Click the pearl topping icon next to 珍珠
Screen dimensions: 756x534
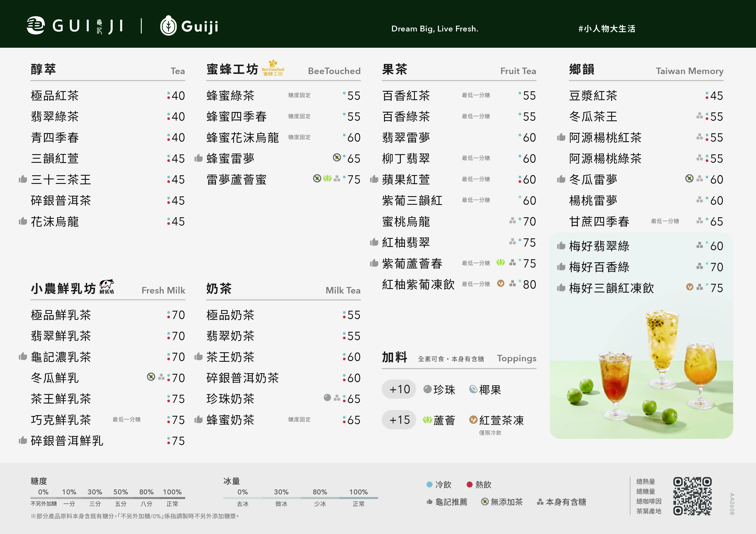427,389
